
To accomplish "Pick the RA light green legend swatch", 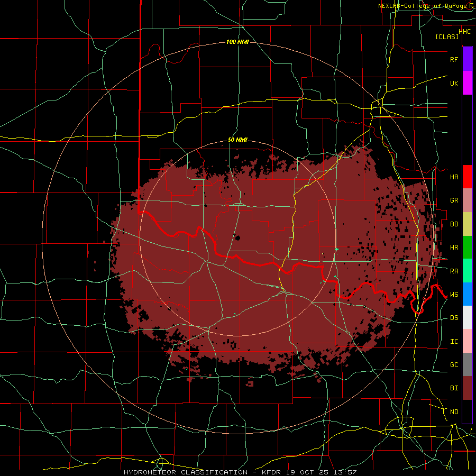I will 467,271.
